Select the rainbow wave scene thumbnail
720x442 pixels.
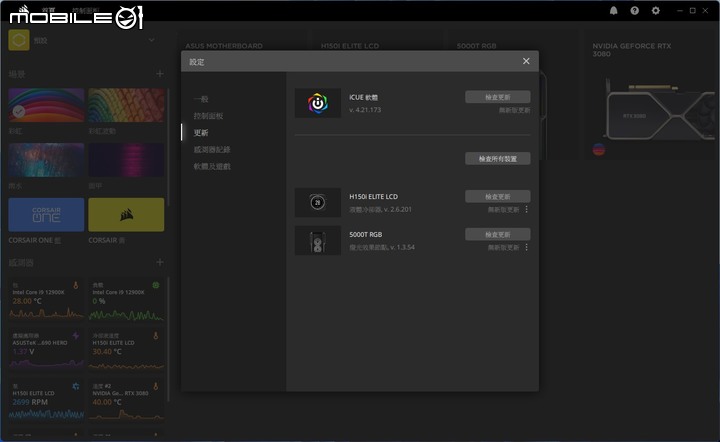coord(126,105)
